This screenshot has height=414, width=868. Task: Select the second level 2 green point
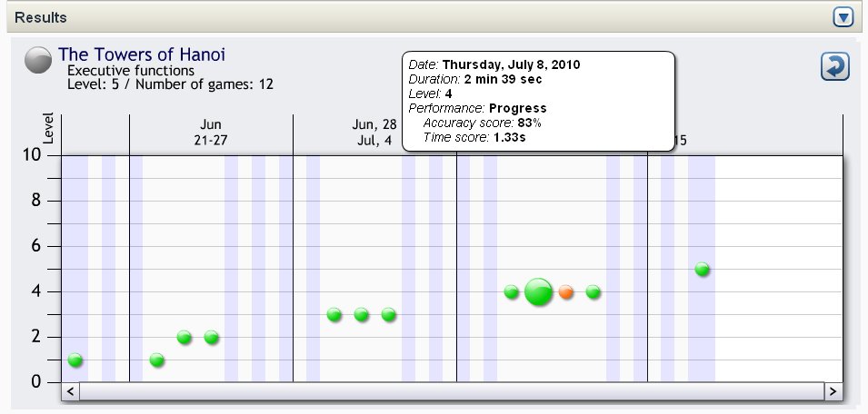point(212,337)
